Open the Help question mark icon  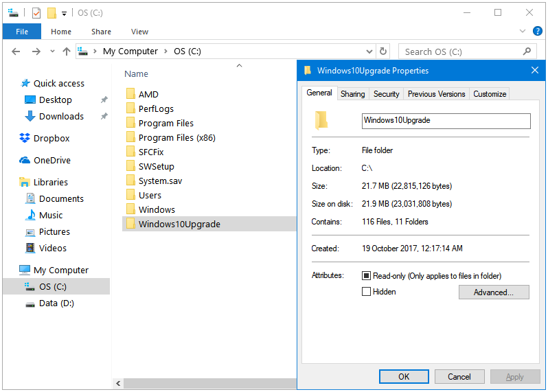pyautogui.click(x=537, y=31)
